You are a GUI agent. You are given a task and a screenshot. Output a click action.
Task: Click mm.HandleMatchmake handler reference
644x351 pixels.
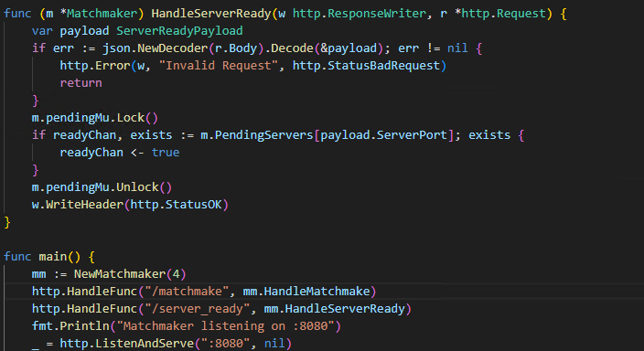306,292
